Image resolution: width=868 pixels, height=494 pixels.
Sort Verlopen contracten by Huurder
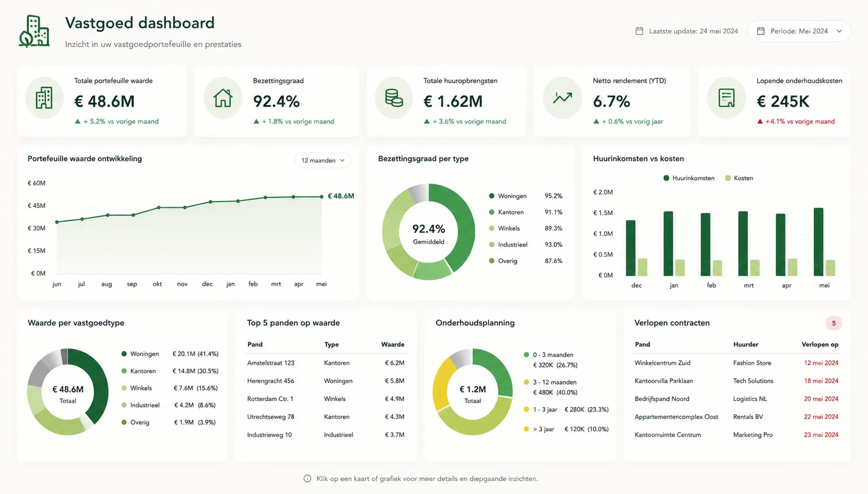tap(746, 345)
